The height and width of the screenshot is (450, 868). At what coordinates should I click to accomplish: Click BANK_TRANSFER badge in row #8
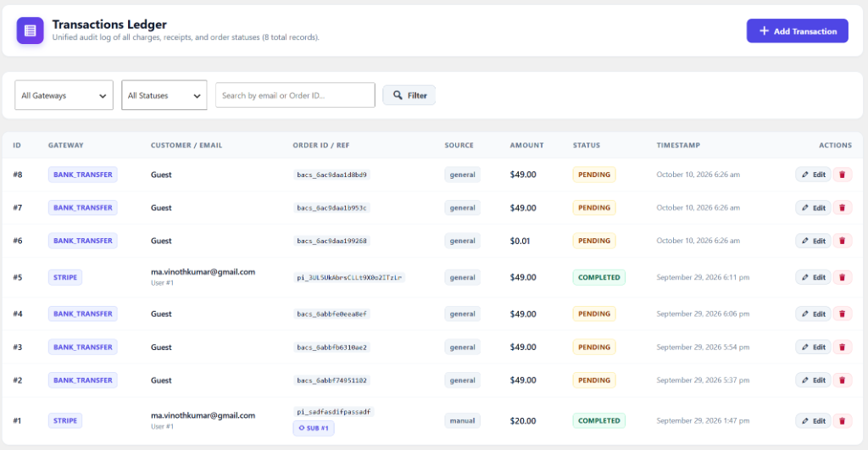[x=82, y=175]
